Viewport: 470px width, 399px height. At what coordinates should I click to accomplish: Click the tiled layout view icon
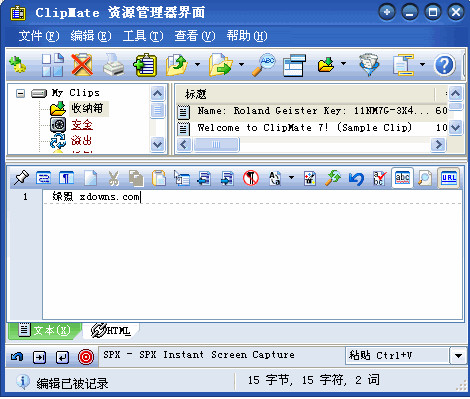click(53, 65)
